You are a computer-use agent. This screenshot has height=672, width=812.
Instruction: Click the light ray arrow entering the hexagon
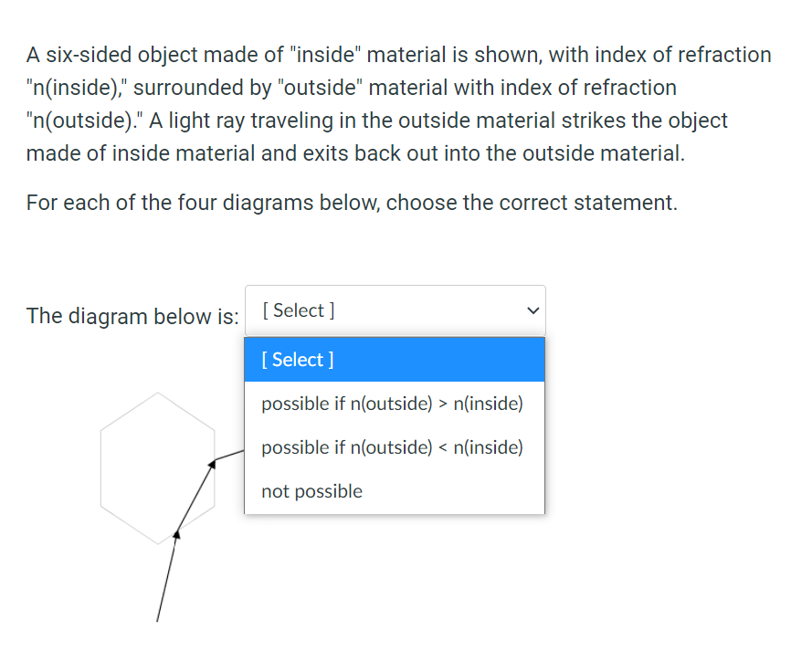[169, 575]
